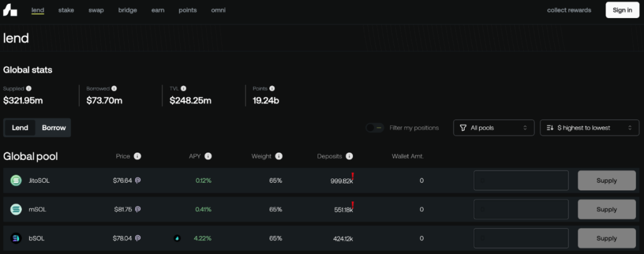
Task: Click the bSOL token icon
Action: pos(16,238)
